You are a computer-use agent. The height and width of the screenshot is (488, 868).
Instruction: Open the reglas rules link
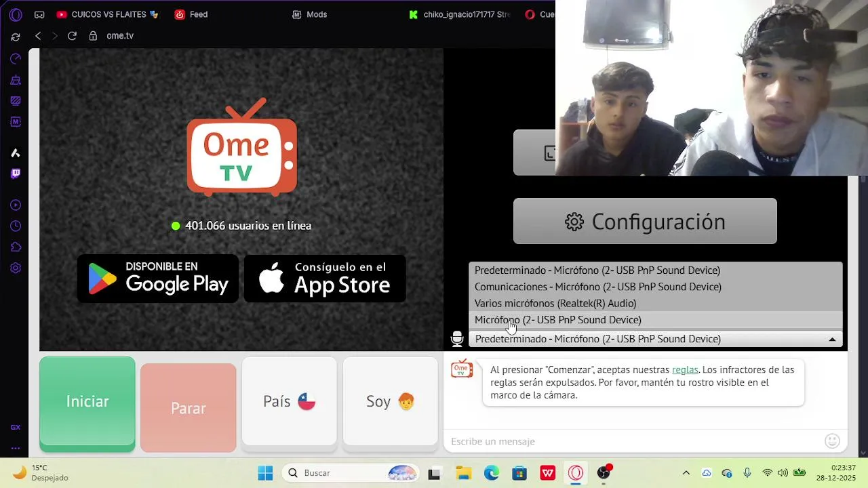click(685, 370)
